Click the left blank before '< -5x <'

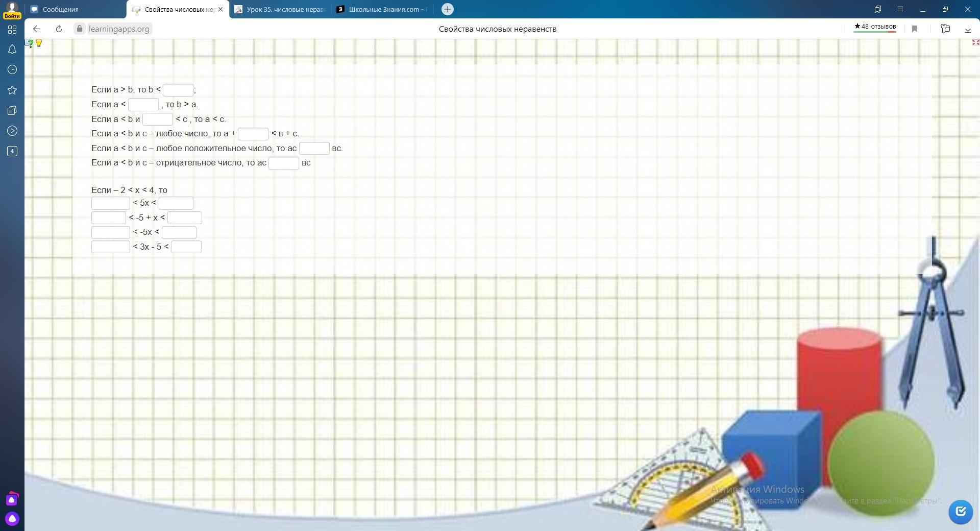pos(111,233)
